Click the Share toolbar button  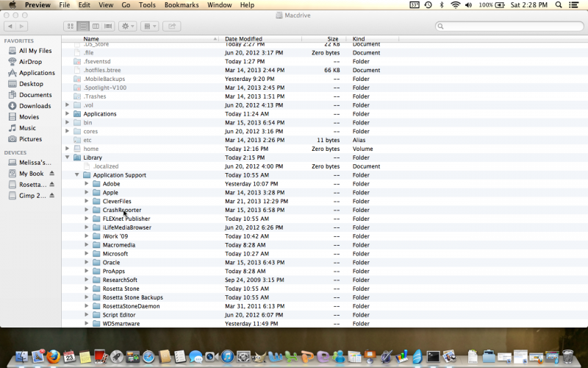tap(172, 26)
